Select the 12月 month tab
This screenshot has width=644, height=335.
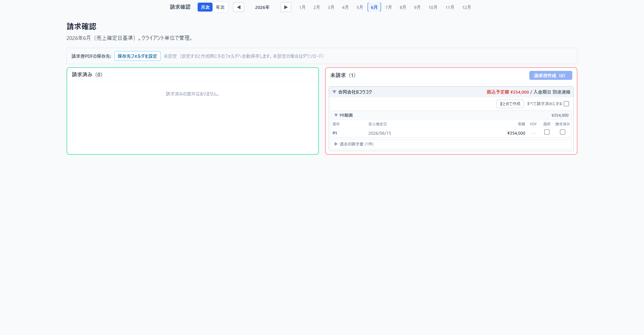coord(467,7)
